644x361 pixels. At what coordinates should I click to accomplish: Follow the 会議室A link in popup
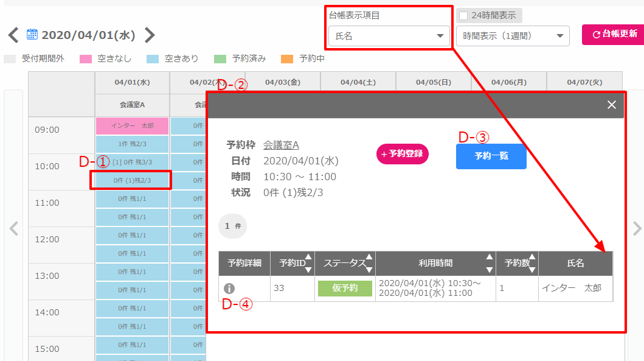coord(281,145)
